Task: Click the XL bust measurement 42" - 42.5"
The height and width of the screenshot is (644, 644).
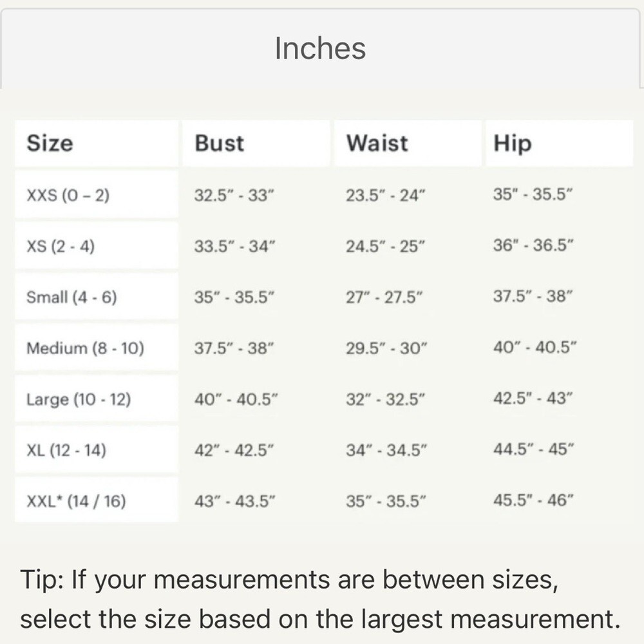Action: (x=236, y=450)
